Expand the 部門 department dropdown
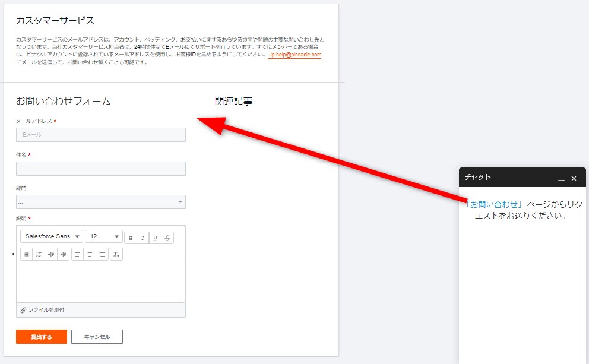Viewport: 589px width, 364px height. pyautogui.click(x=101, y=202)
